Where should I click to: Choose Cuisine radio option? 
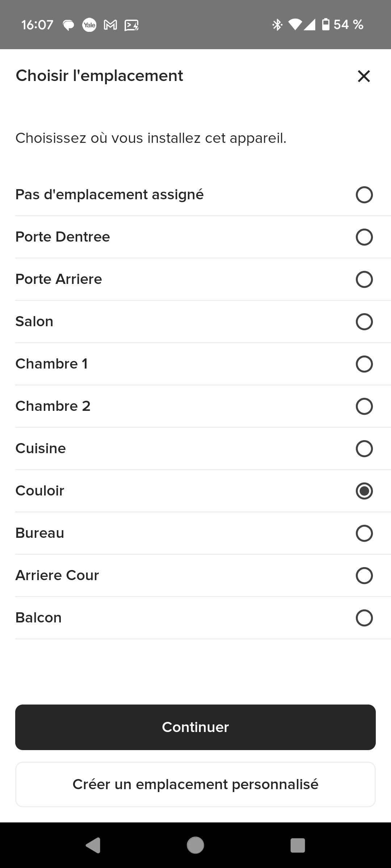(364, 449)
